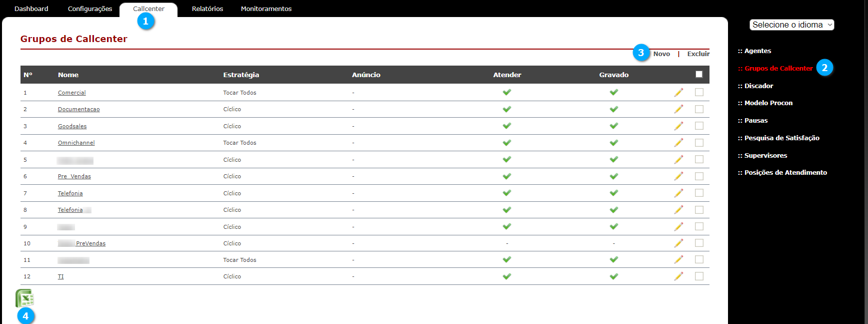Viewport: 868px width, 324px height.
Task: Go to the Configurações tab
Action: pos(90,9)
